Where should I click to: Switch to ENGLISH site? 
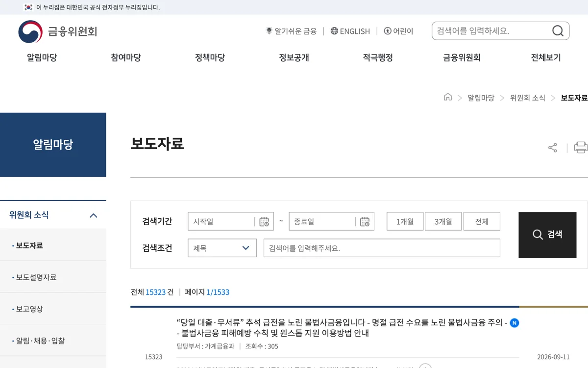point(350,31)
